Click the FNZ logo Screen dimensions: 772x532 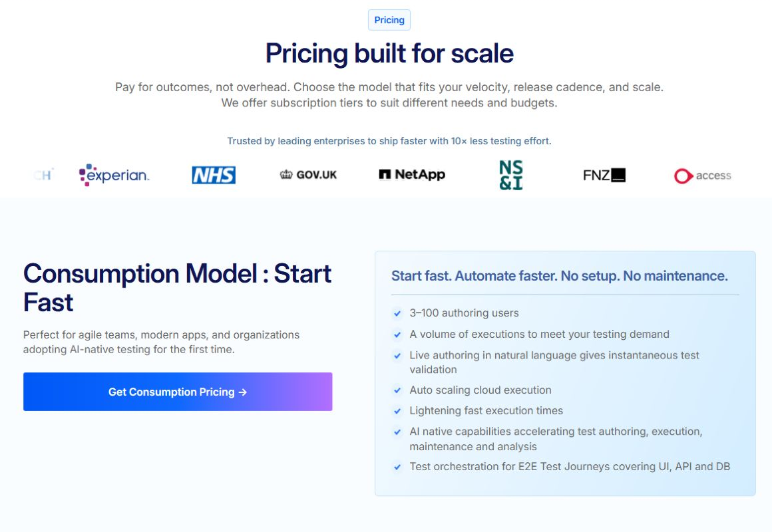point(604,175)
